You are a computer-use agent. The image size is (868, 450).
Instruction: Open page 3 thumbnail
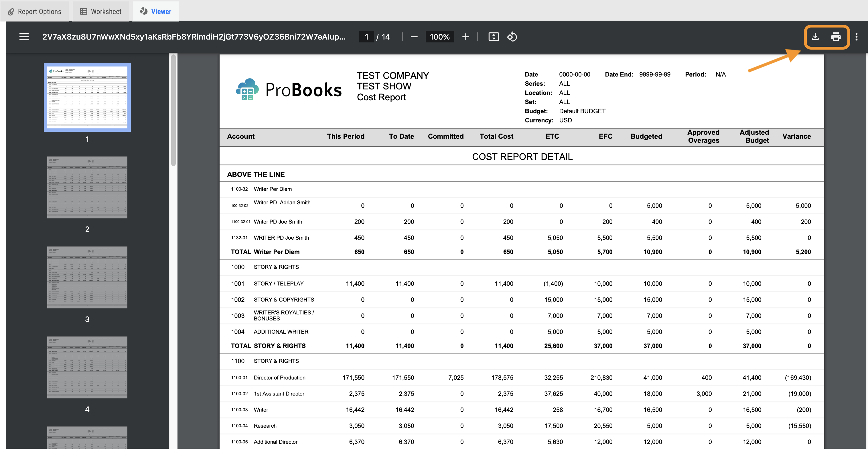coord(87,277)
